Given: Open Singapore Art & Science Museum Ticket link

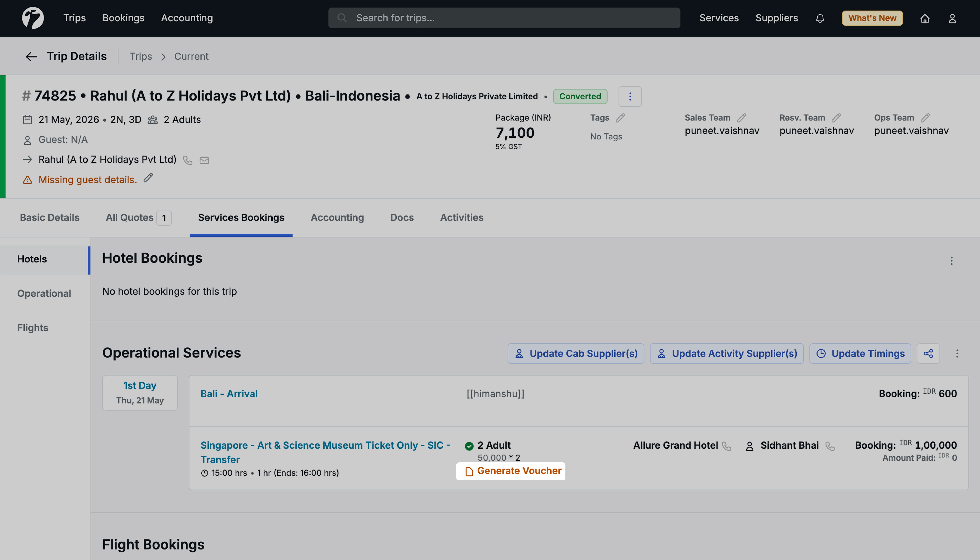Looking at the screenshot, I should (x=325, y=452).
